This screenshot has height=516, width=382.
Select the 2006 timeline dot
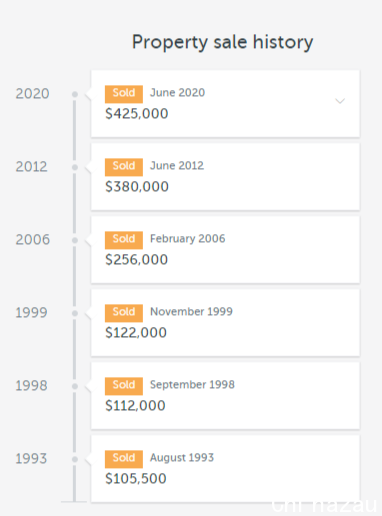point(75,240)
